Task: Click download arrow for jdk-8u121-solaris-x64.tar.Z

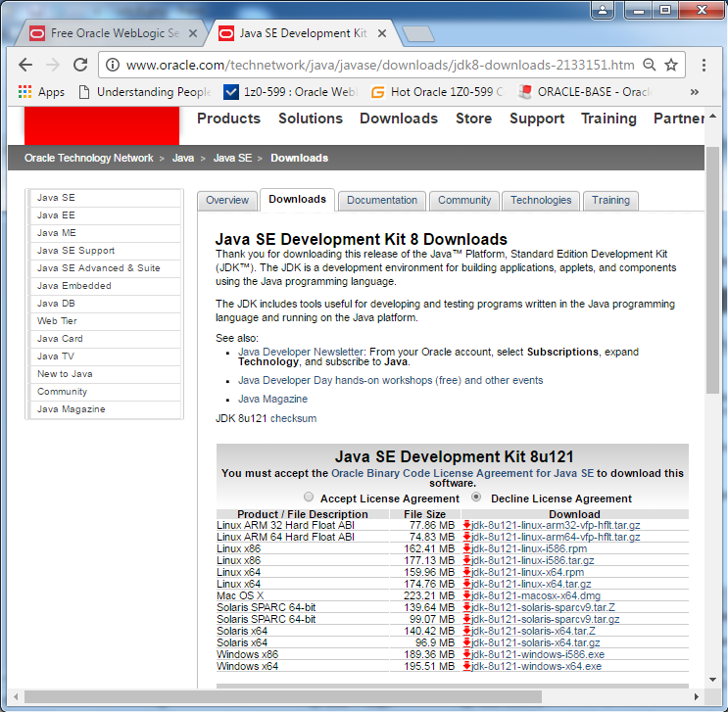Action: (466, 631)
